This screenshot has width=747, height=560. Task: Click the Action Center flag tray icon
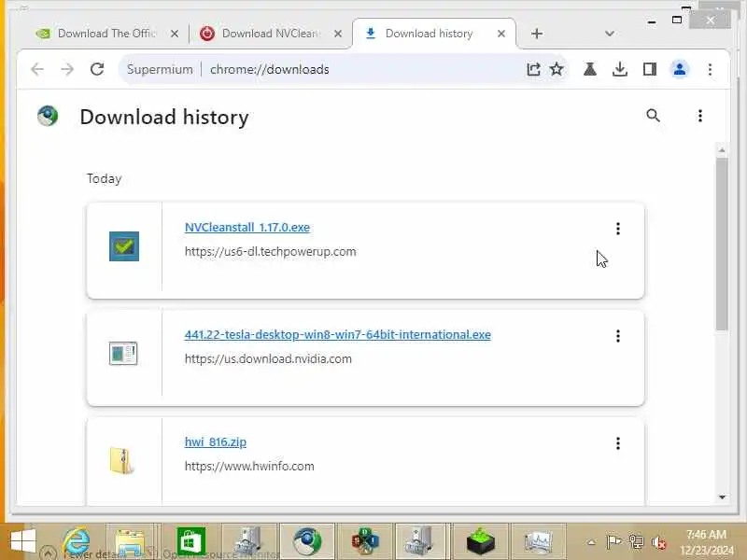[x=613, y=542]
